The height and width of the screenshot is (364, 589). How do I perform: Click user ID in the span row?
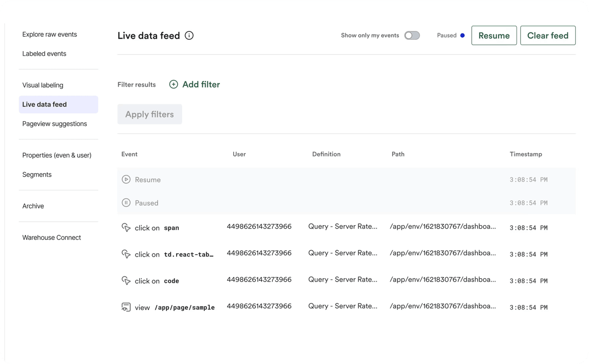259,226
